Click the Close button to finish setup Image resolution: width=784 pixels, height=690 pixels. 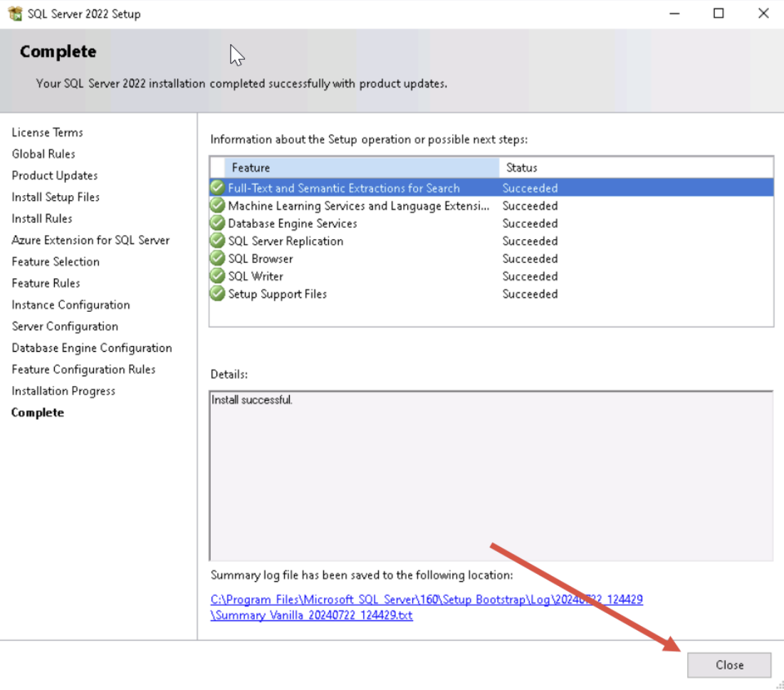pyautogui.click(x=729, y=664)
